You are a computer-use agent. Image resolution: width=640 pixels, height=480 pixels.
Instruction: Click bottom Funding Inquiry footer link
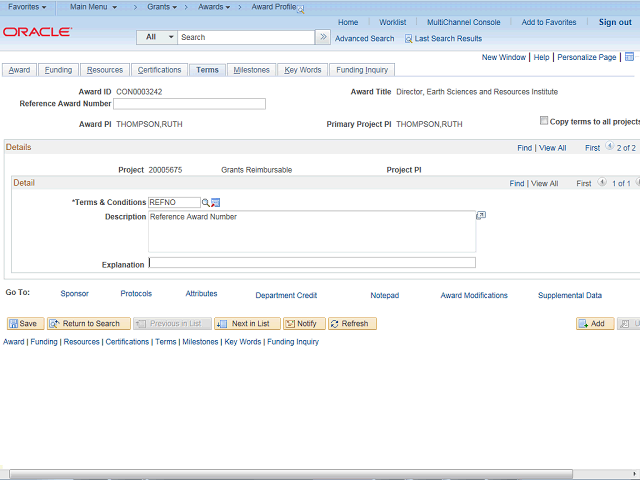[x=293, y=342]
